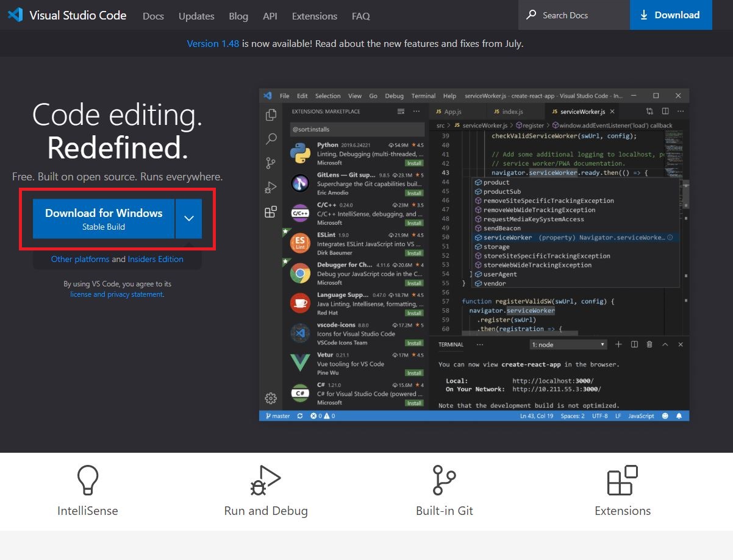The width and height of the screenshot is (733, 560).
Task: Open the Terminal menu in the editor screenshot
Action: (x=423, y=96)
